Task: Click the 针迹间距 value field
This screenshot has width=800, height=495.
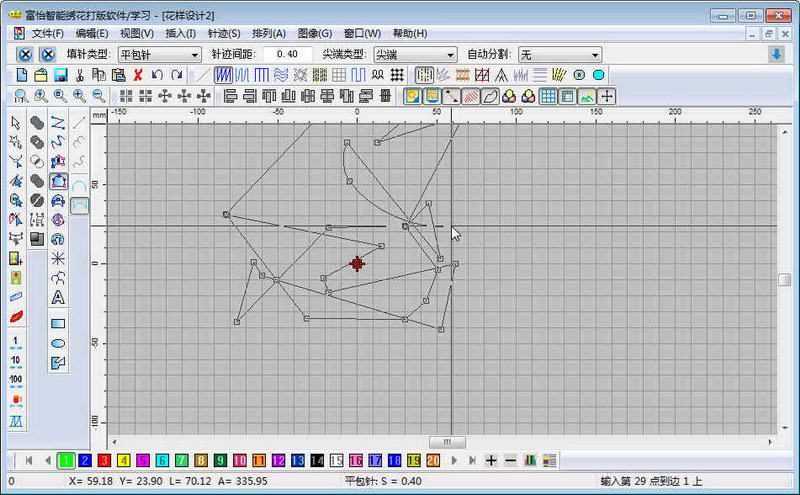Action: (x=287, y=55)
